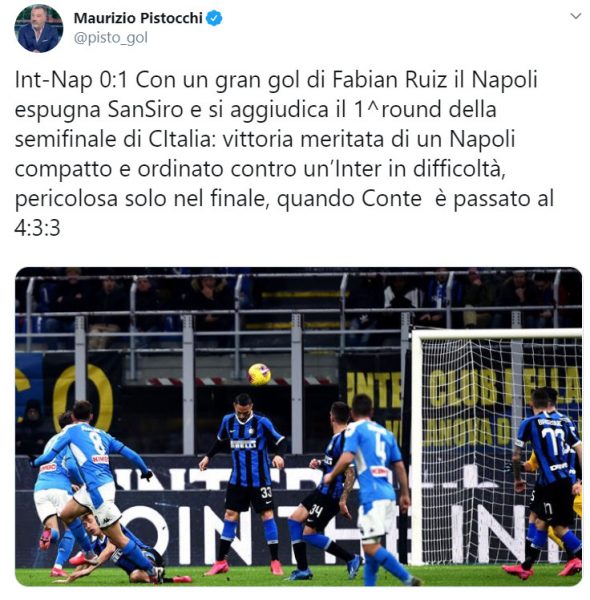
Task: Click the "4:3:3" text in tweet
Action: [37, 228]
